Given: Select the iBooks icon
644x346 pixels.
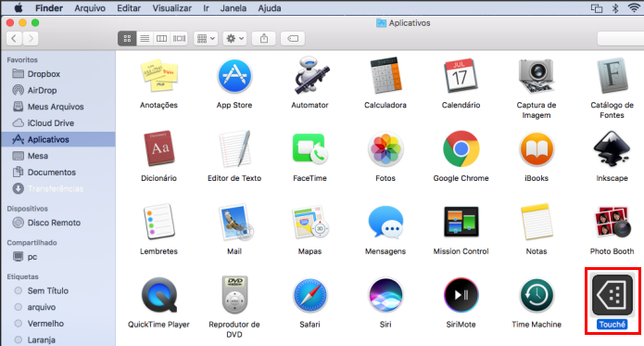Looking at the screenshot, I should pyautogui.click(x=537, y=148).
